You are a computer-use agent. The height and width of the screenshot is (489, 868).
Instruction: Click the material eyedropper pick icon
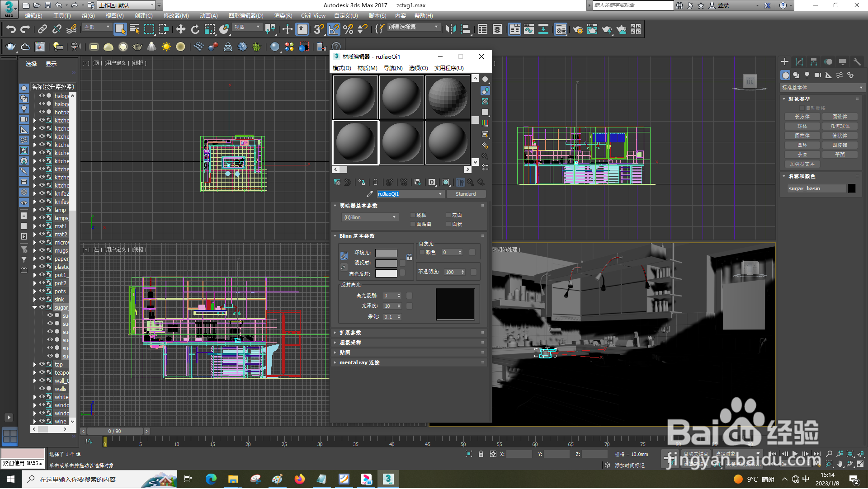coord(369,194)
